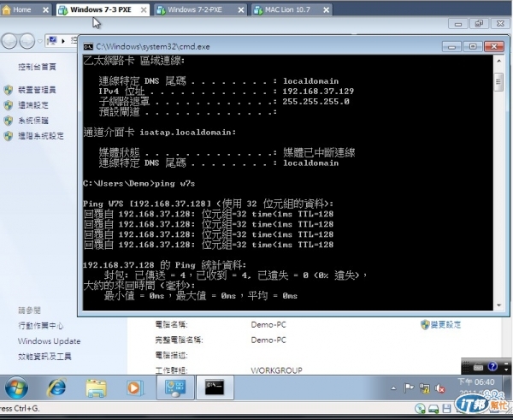Close the Home tab
This screenshot has width=513, height=420.
(46, 10)
